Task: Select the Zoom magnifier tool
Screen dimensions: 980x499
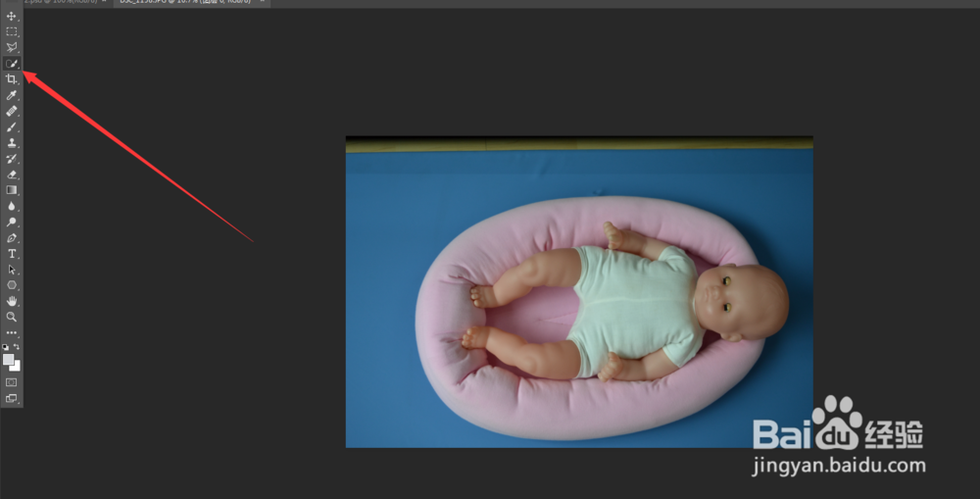Action: pos(11,317)
